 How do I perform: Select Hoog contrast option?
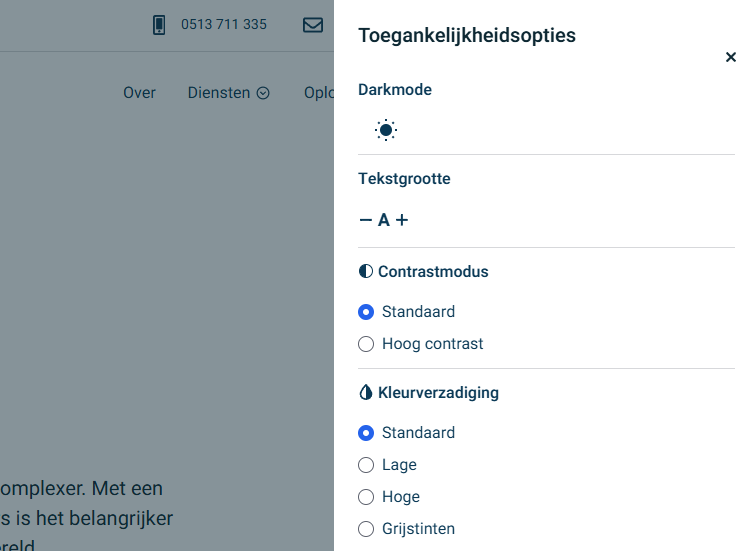coord(366,344)
